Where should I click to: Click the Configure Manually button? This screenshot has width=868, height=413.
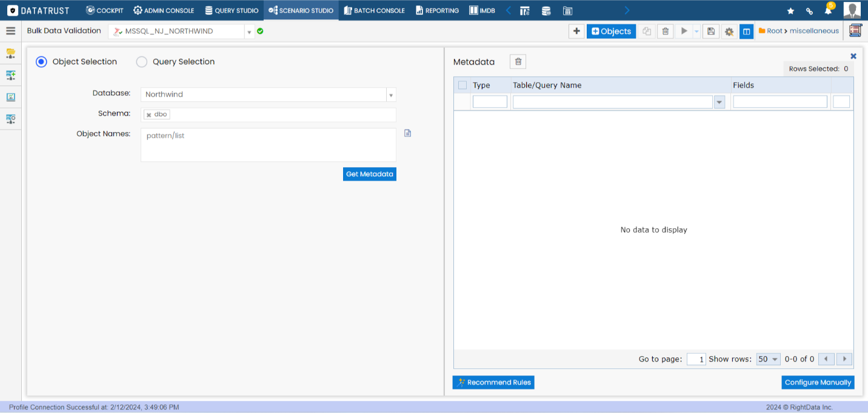[x=818, y=382]
